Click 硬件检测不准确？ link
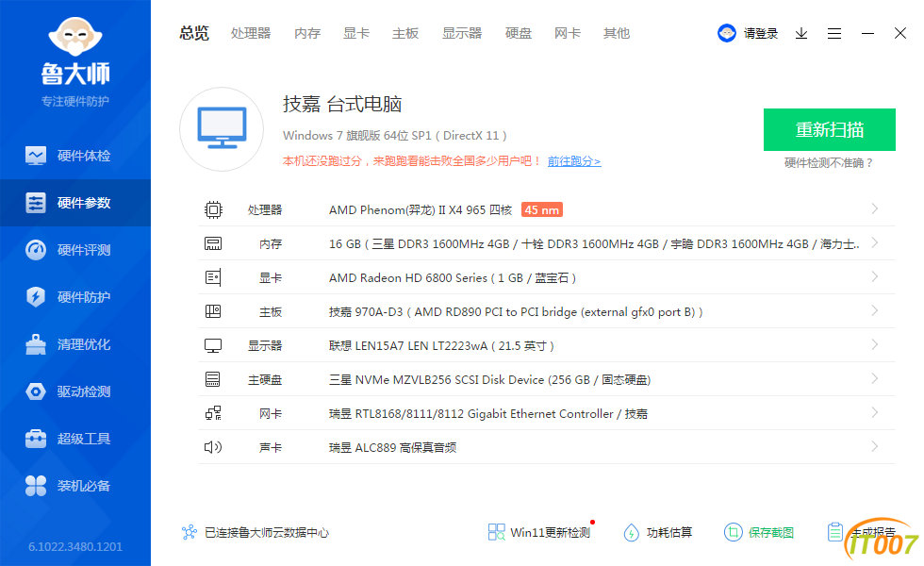 830,162
